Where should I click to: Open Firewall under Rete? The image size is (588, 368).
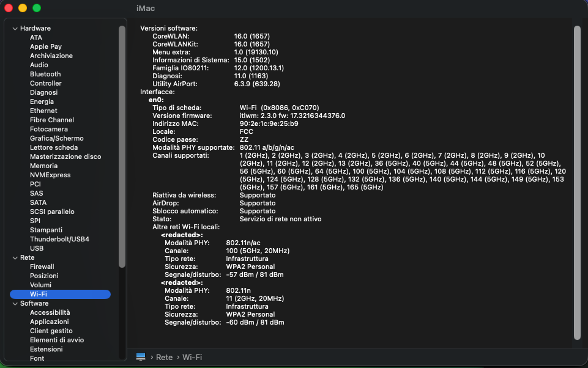pos(42,267)
